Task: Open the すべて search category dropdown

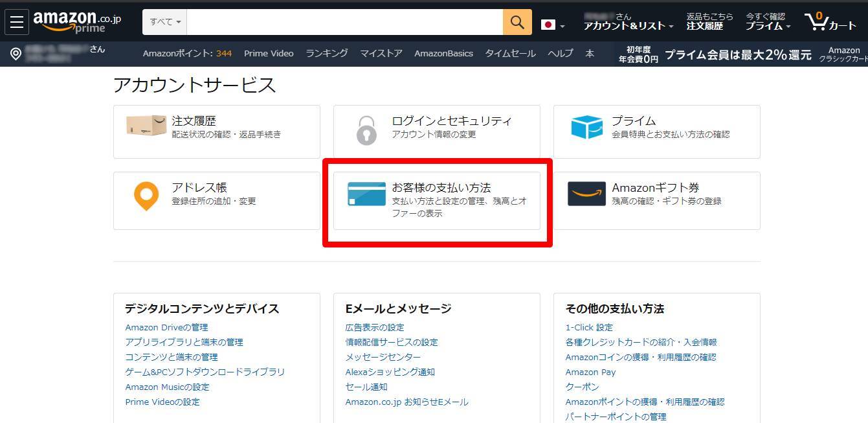Action: 165,22
